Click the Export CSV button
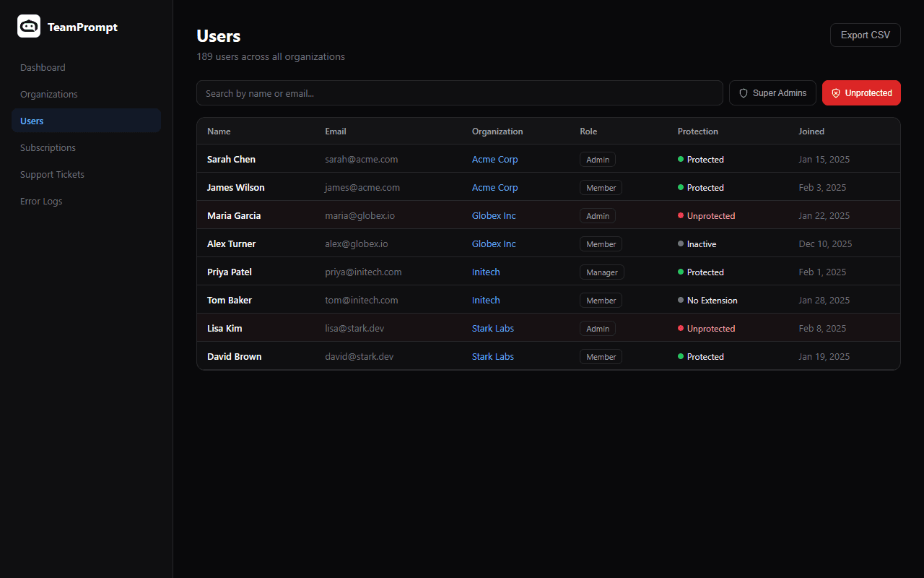 (x=865, y=35)
